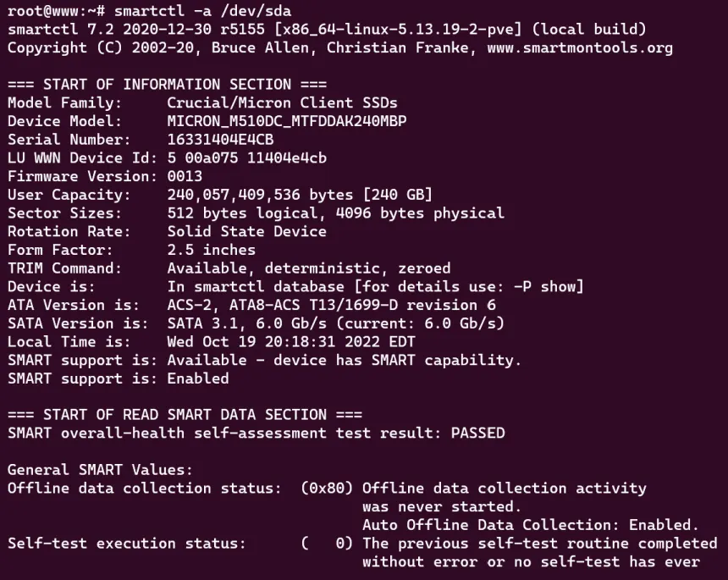Click the SATA 3.1 version line

[336, 323]
